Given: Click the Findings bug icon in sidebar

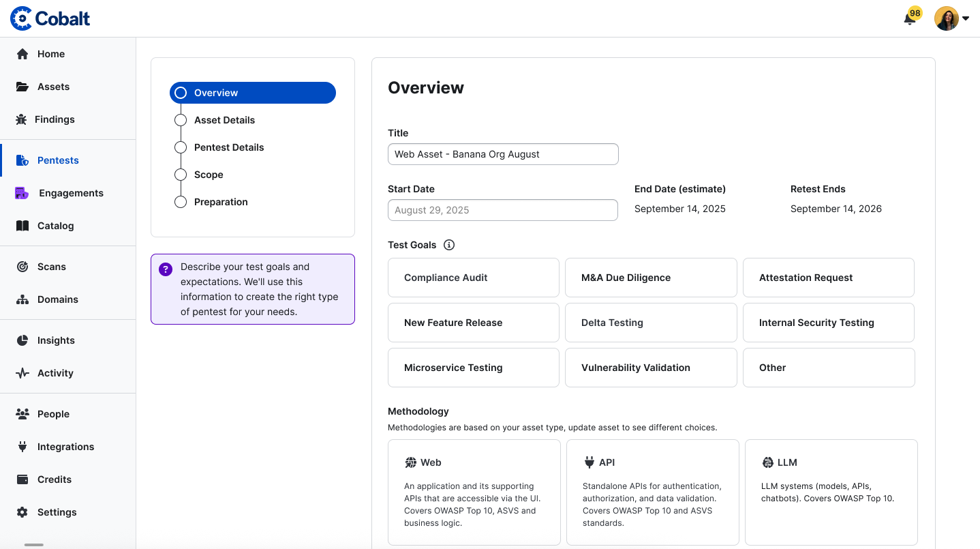Looking at the screenshot, I should coord(22,119).
